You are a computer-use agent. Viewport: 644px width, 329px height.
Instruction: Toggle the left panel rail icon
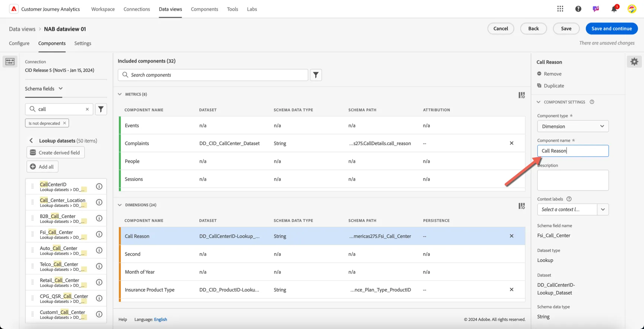pos(10,61)
